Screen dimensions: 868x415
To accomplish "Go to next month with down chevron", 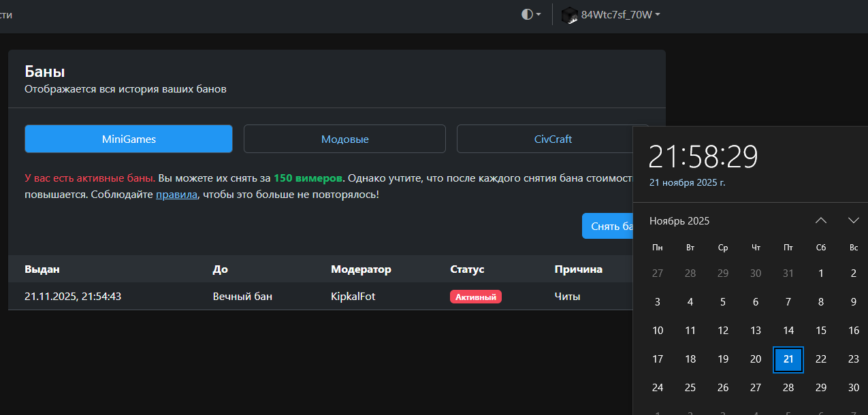I will [x=854, y=220].
